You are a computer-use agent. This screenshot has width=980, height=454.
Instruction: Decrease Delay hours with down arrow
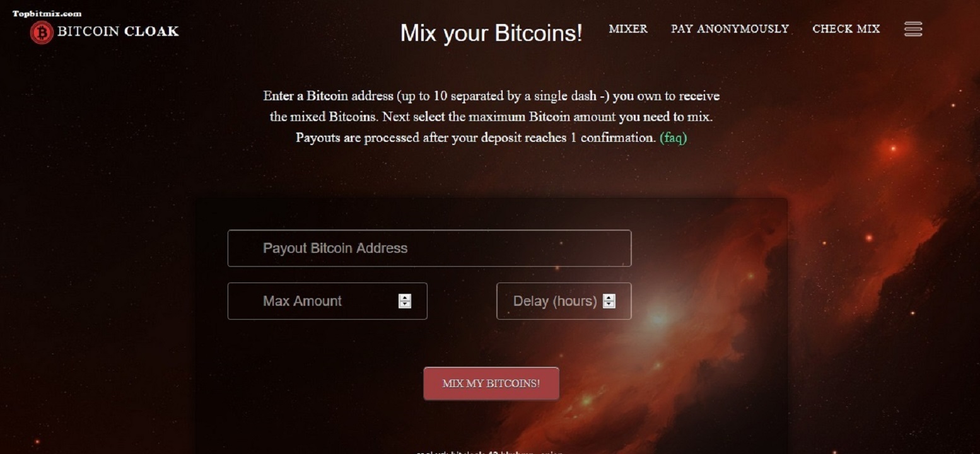pyautogui.click(x=609, y=305)
